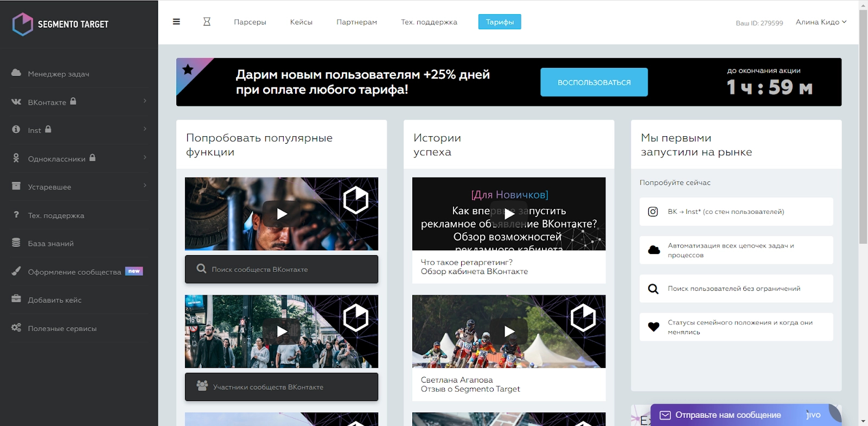Toggle the hamburger menu icon
The height and width of the screenshot is (426, 868).
176,22
